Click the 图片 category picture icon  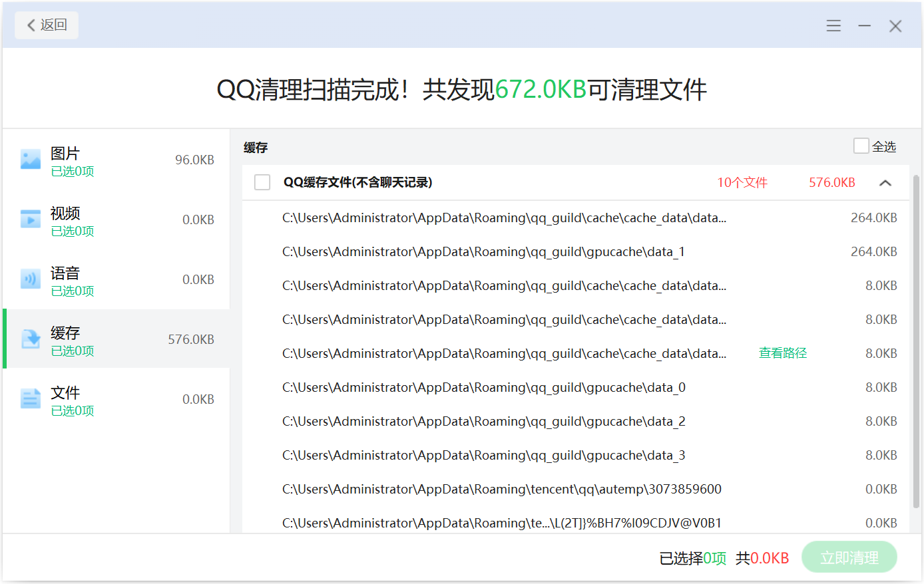31,160
